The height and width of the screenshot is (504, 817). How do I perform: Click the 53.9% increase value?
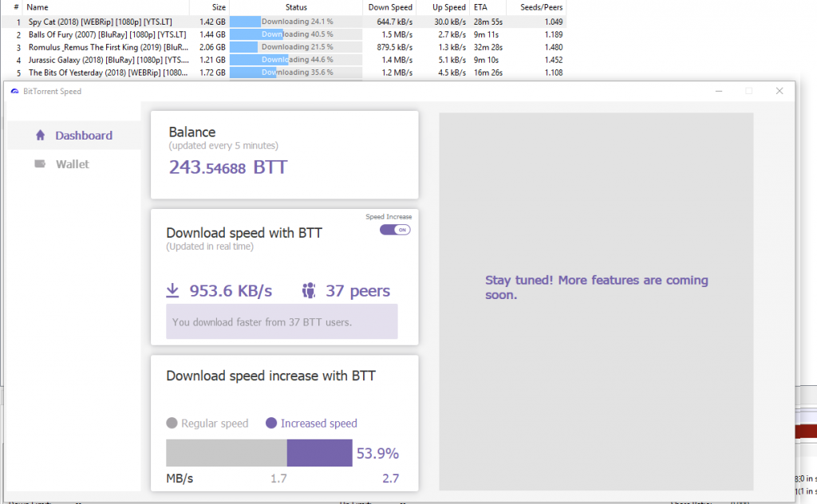pos(377,453)
